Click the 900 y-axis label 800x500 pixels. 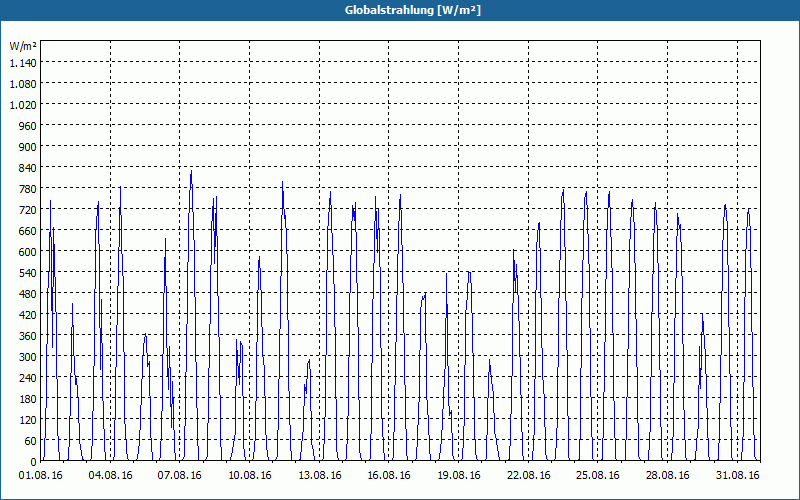(x=28, y=147)
